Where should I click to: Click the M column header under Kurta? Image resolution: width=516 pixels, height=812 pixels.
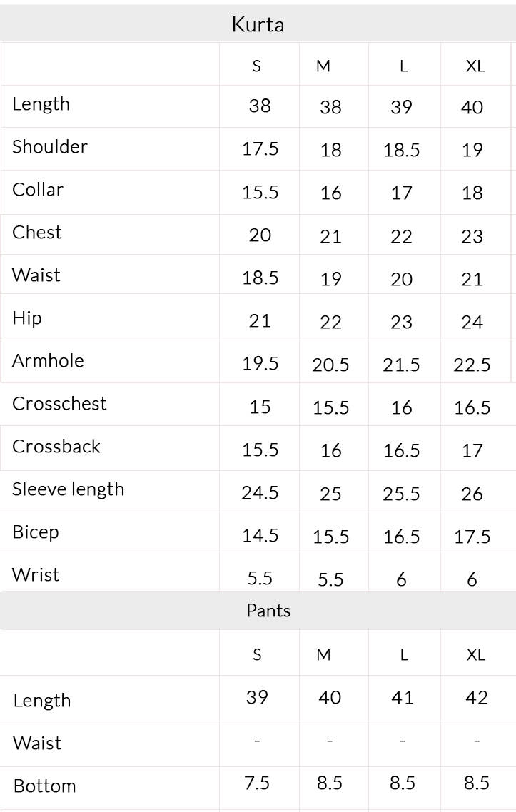tap(323, 66)
